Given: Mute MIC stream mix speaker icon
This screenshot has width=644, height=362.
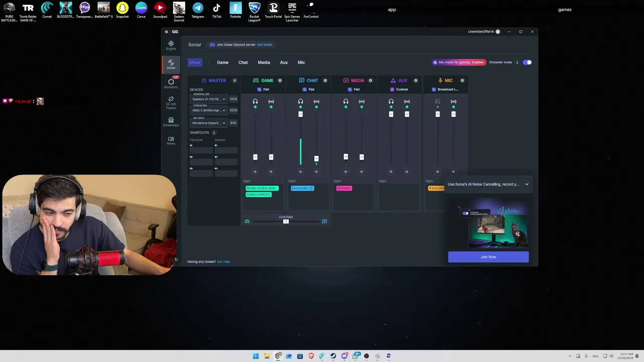Looking at the screenshot, I should pos(453,171).
